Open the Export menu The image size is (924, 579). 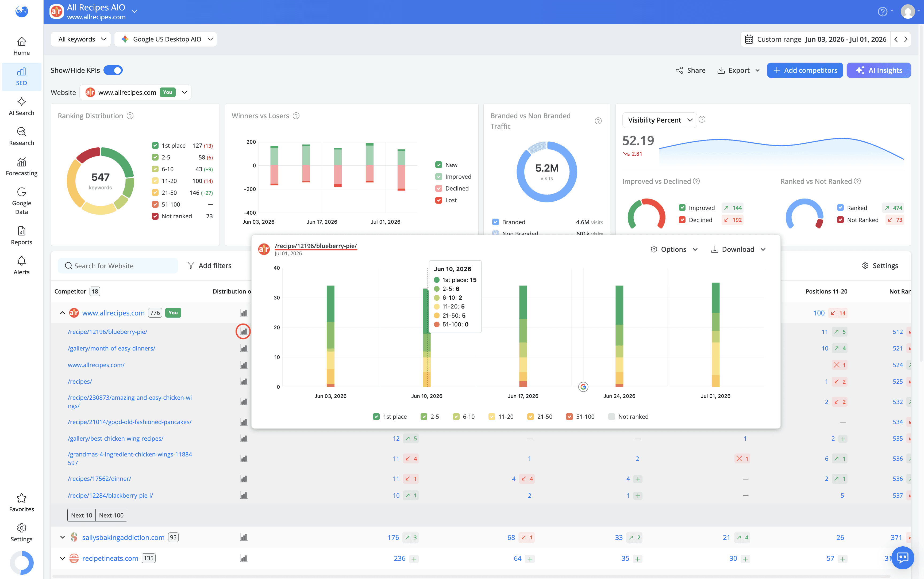click(x=738, y=70)
